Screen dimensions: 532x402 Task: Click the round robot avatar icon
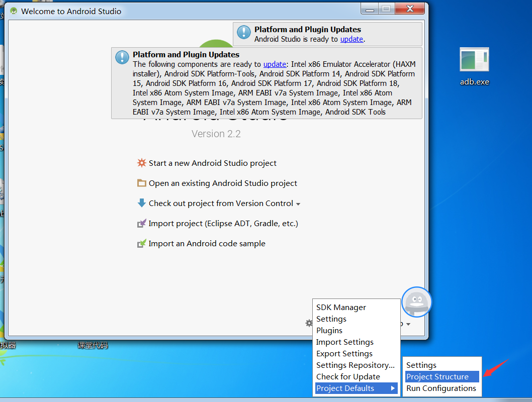click(417, 301)
